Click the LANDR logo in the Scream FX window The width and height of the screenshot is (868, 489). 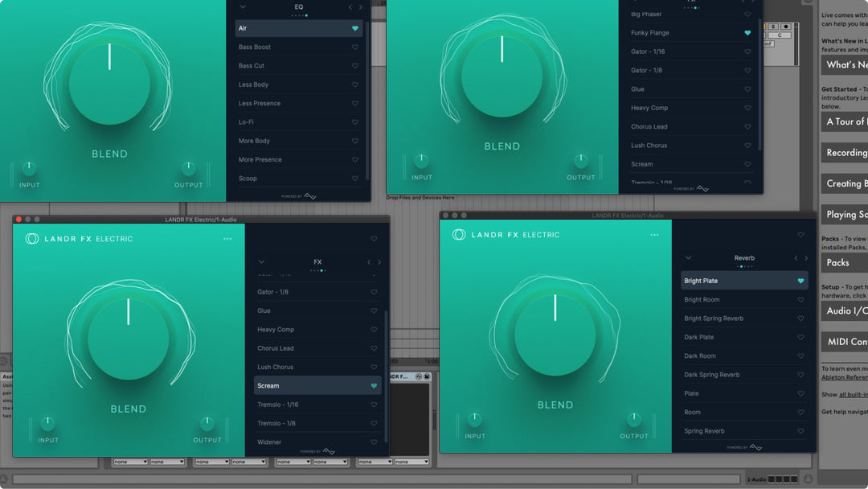pos(32,239)
